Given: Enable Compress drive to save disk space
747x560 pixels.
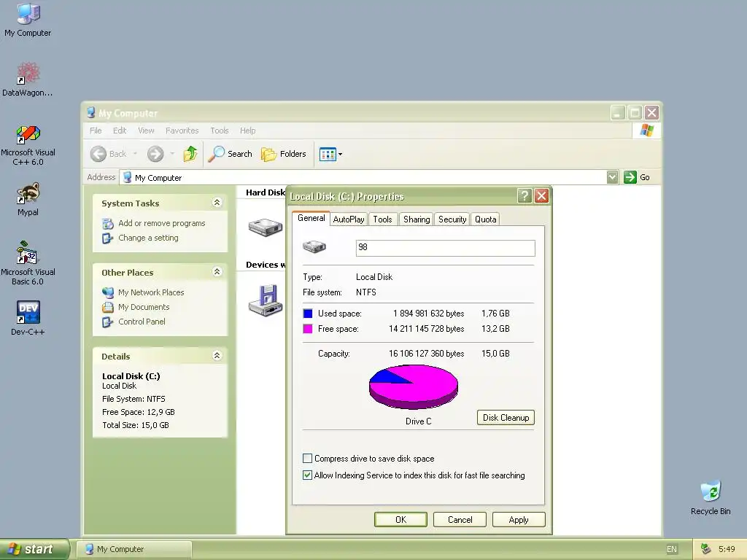Looking at the screenshot, I should [x=308, y=459].
